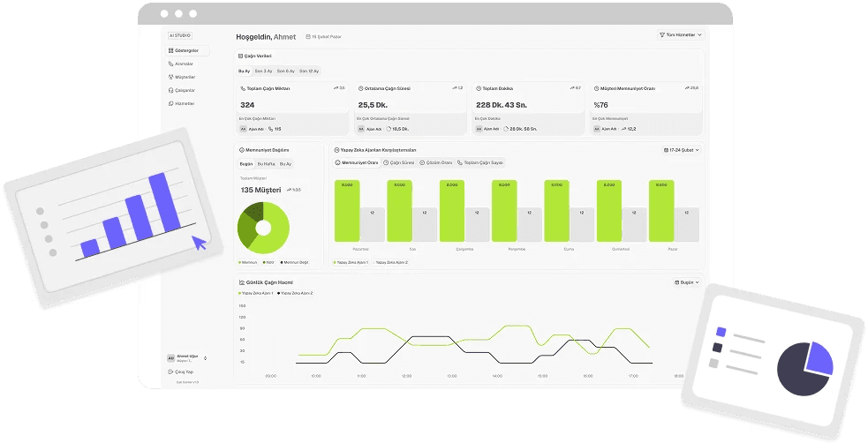Select Bu Hafta in Memnuniyet Dağılımı
868x443 pixels.
click(267, 164)
